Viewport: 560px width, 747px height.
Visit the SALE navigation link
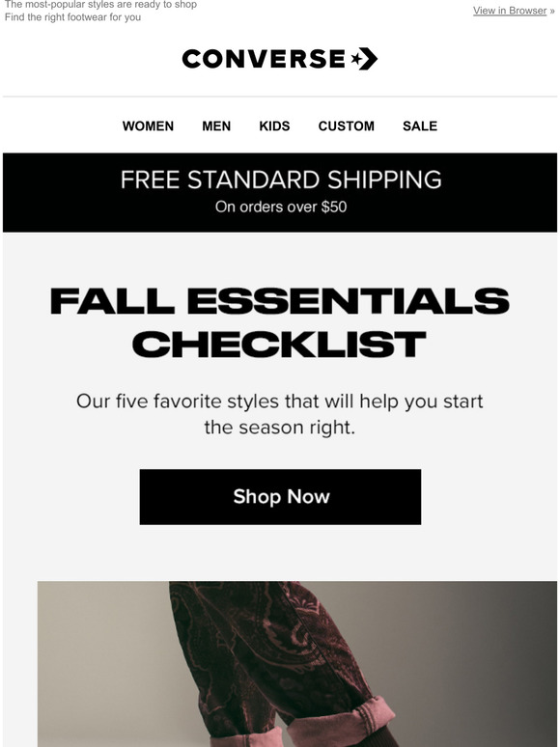[x=419, y=125]
